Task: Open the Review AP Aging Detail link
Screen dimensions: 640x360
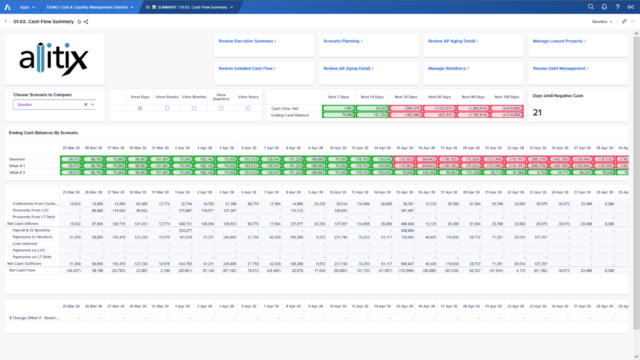Action: tap(453, 41)
